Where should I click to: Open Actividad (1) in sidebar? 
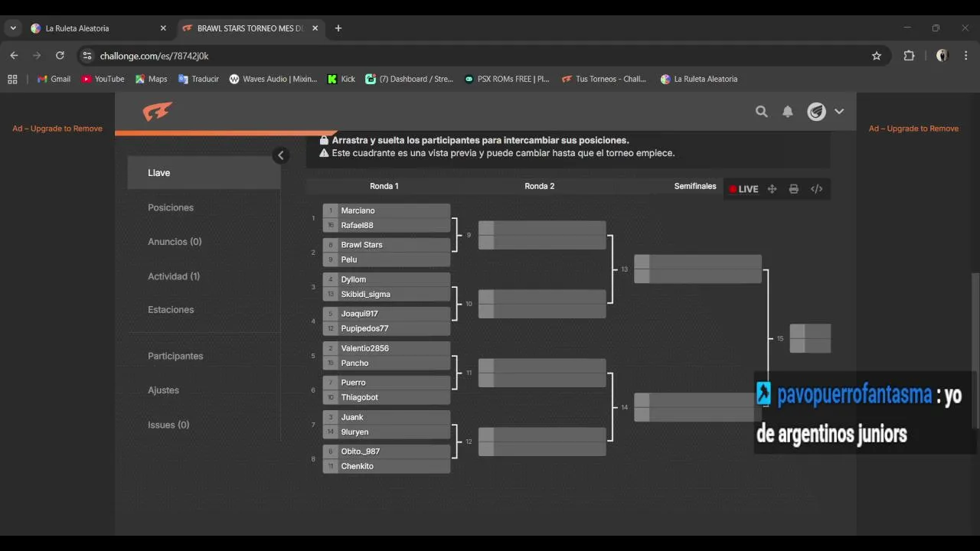[x=174, y=276]
